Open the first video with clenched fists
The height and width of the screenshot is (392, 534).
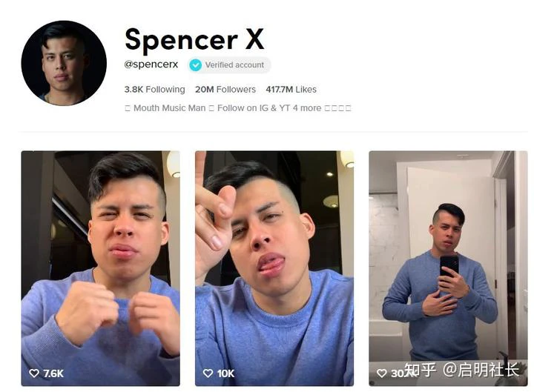click(x=100, y=268)
